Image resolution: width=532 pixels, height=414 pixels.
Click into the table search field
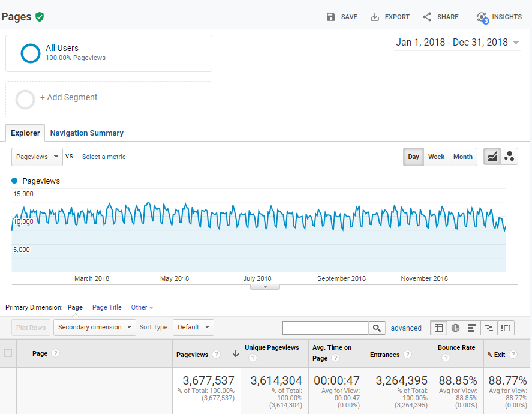325,328
